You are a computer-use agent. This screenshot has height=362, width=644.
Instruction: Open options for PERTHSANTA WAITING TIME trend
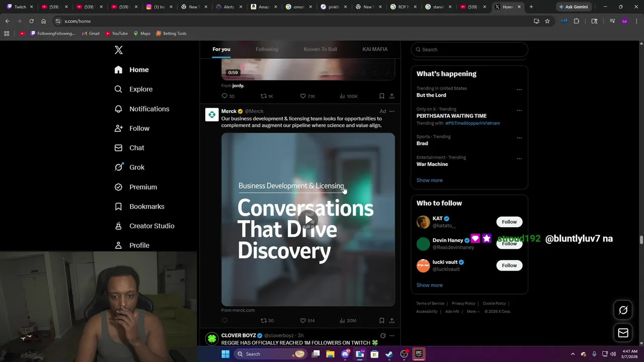519,111
